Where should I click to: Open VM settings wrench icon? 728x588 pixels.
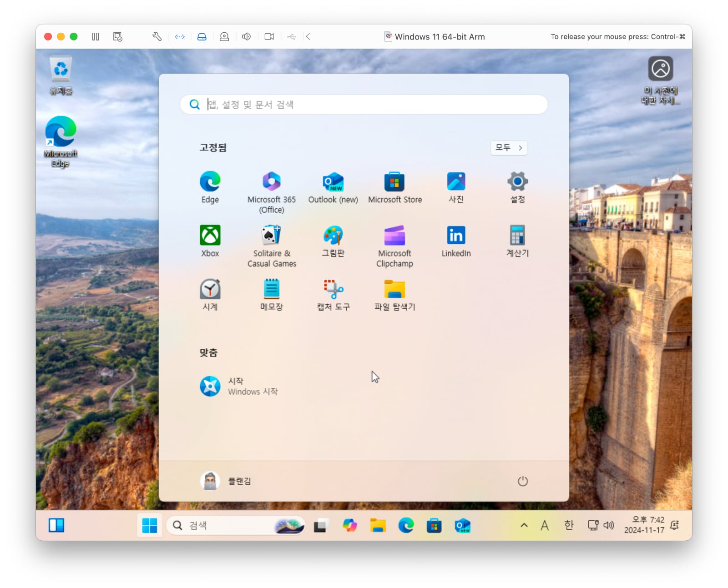click(x=157, y=36)
